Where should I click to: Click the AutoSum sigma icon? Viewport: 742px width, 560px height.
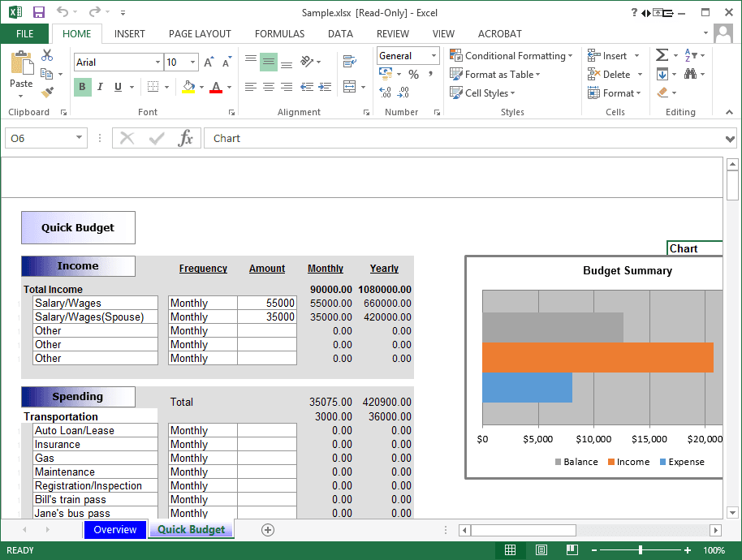(x=662, y=55)
